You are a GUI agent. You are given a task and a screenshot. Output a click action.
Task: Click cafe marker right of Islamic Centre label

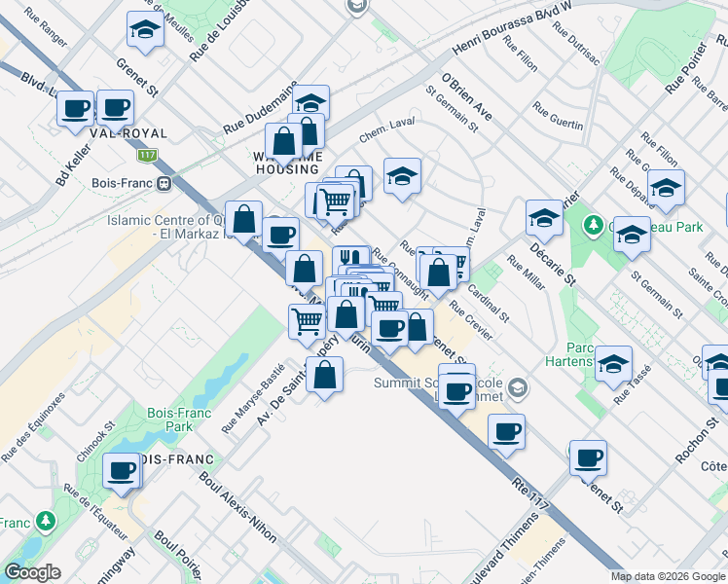tap(281, 237)
